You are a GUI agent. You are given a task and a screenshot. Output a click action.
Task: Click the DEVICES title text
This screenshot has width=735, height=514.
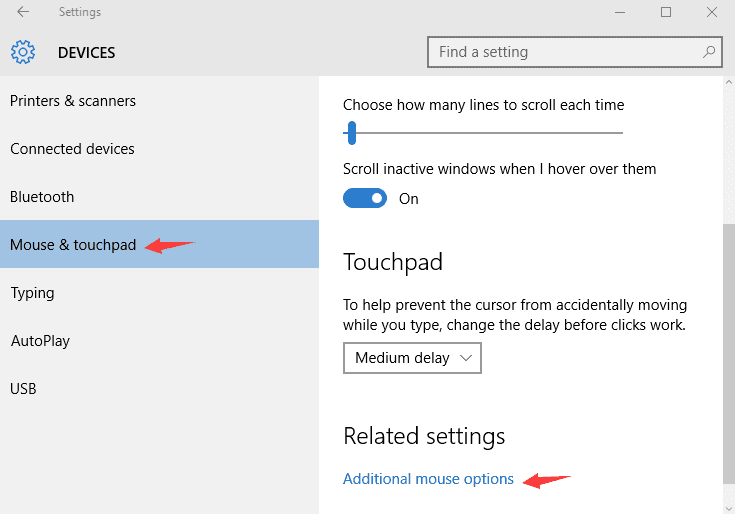click(x=86, y=52)
